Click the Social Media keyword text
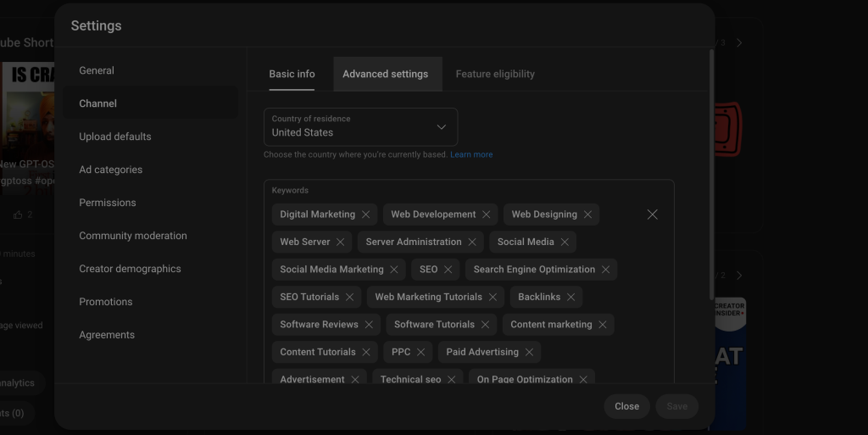 coord(526,242)
